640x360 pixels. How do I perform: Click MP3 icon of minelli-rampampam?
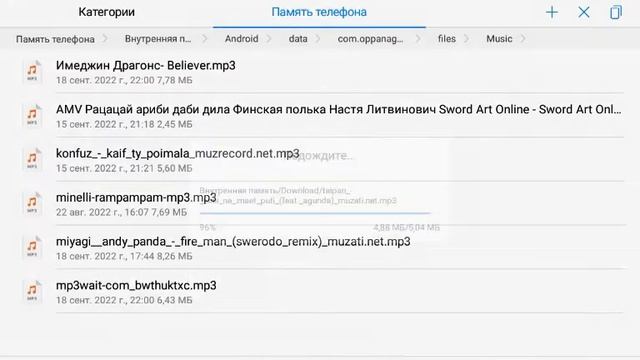pyautogui.click(x=32, y=204)
